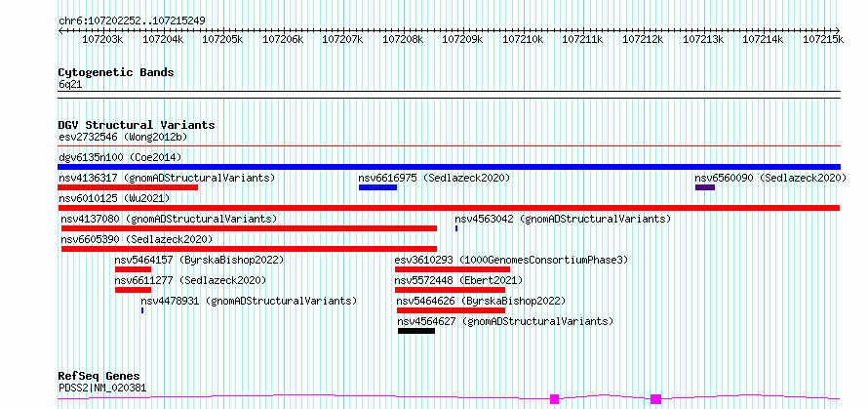This screenshot has height=409, width=868.
Task: Click the red bar under esv3610293
Action: click(x=453, y=269)
